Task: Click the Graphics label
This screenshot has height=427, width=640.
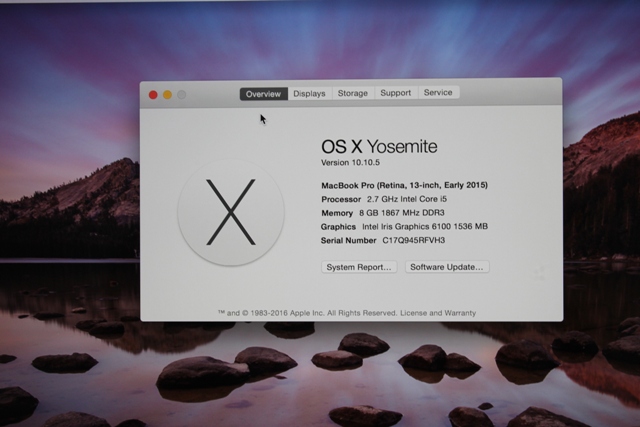Action: pos(338,227)
